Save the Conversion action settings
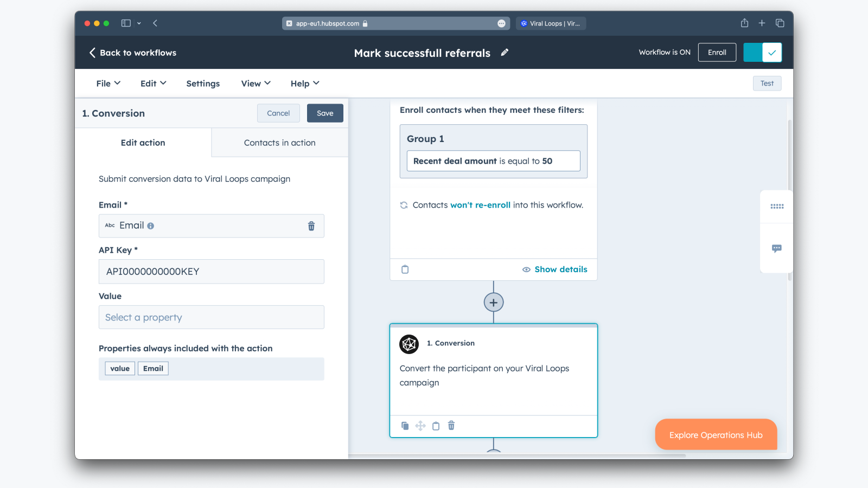Screen dimensions: 868x488 325,113
